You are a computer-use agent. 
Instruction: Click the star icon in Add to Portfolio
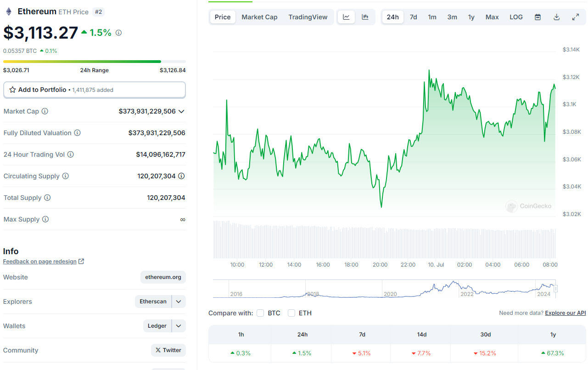[x=13, y=90]
